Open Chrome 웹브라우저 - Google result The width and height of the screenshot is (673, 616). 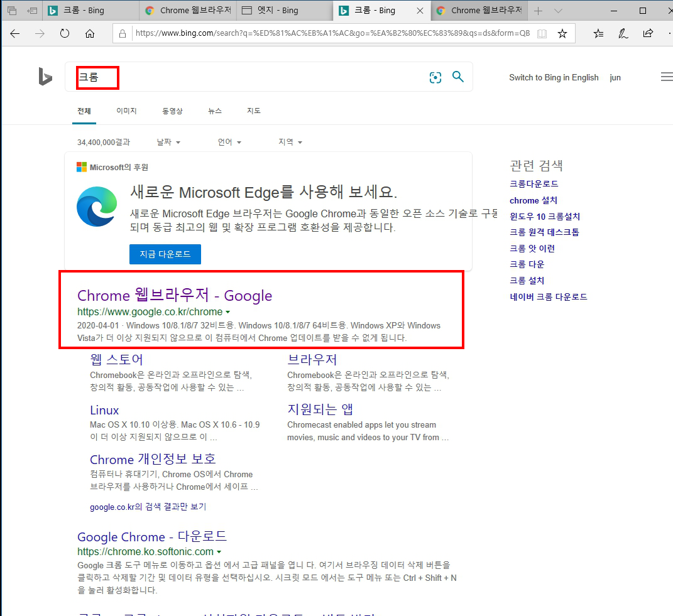(x=175, y=296)
